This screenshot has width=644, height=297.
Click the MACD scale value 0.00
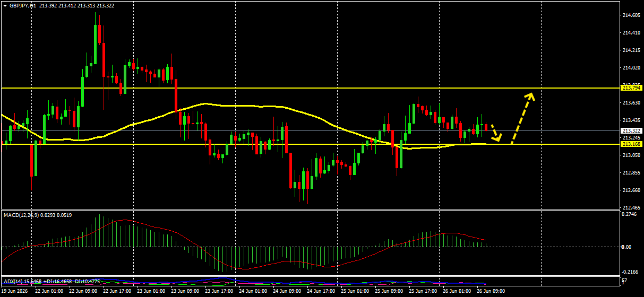pos(626,247)
